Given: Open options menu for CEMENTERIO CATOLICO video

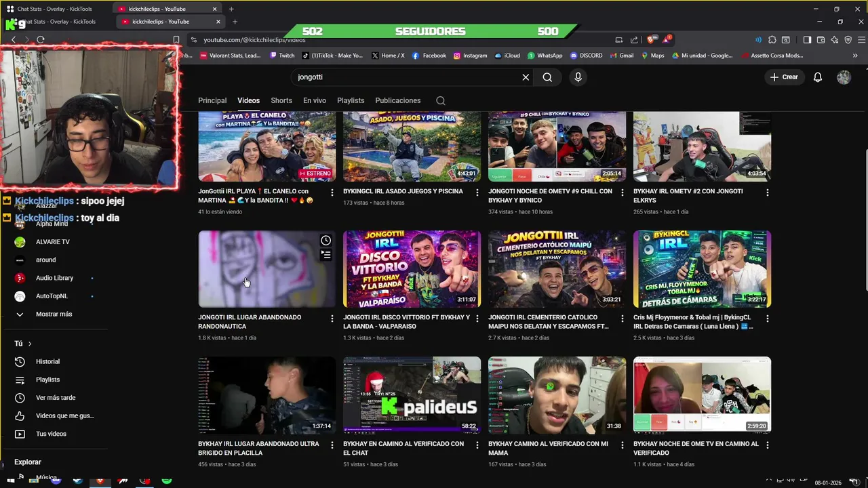Looking at the screenshot, I should (x=622, y=319).
